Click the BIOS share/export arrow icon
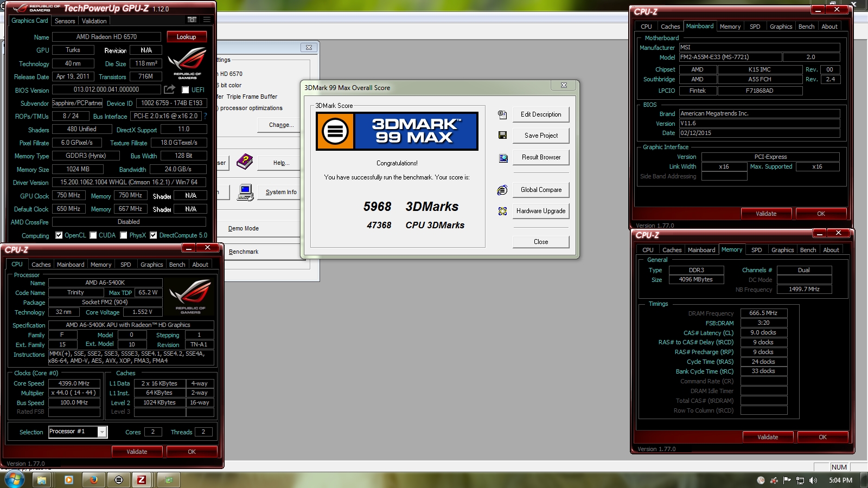This screenshot has width=868, height=488. 170,89
